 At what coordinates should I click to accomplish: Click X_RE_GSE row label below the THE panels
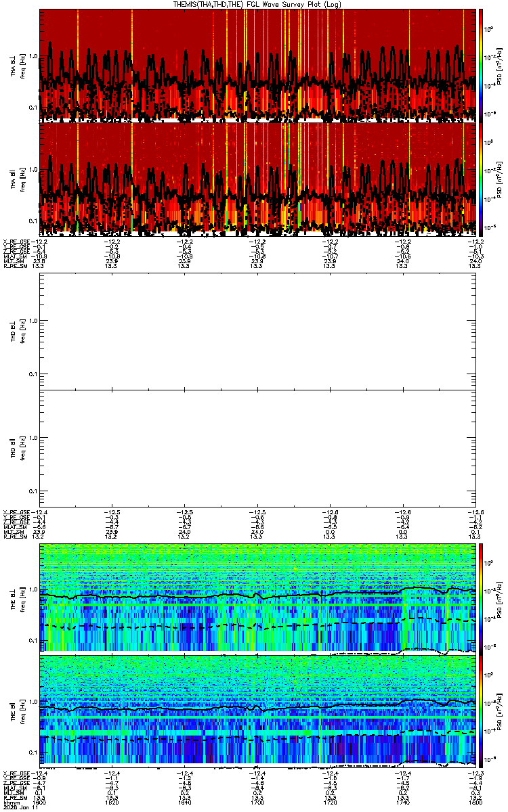pyautogui.click(x=18, y=773)
